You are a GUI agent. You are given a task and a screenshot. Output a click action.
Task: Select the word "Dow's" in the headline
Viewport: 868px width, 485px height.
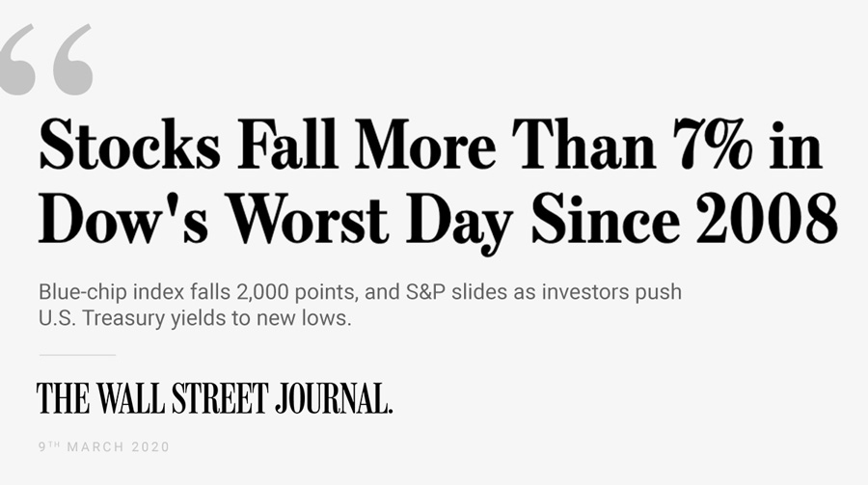(x=123, y=218)
